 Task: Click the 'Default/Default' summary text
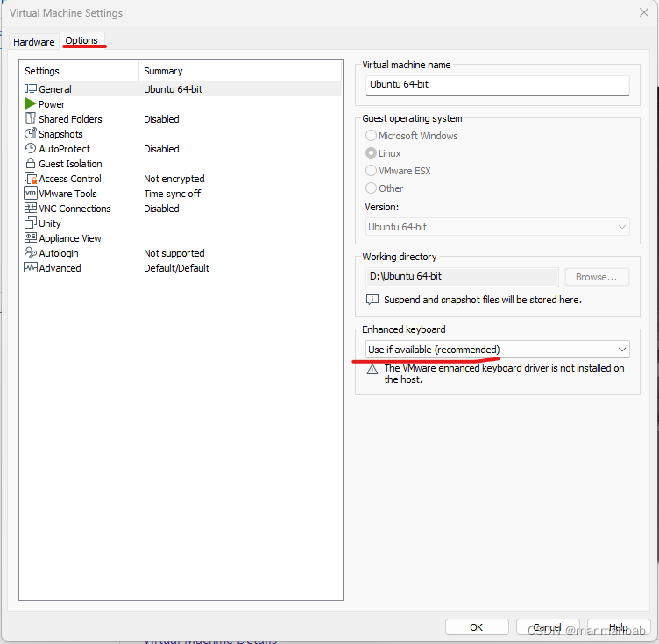pyautogui.click(x=176, y=268)
